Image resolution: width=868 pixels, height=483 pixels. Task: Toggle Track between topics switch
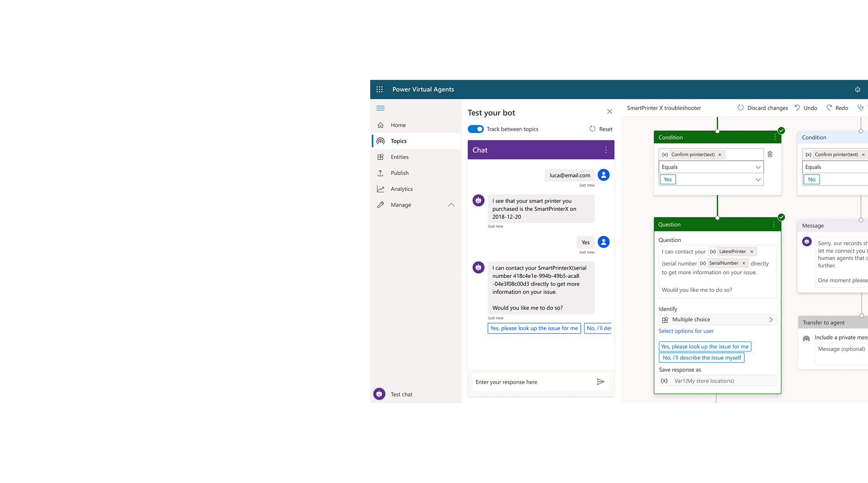pyautogui.click(x=476, y=129)
